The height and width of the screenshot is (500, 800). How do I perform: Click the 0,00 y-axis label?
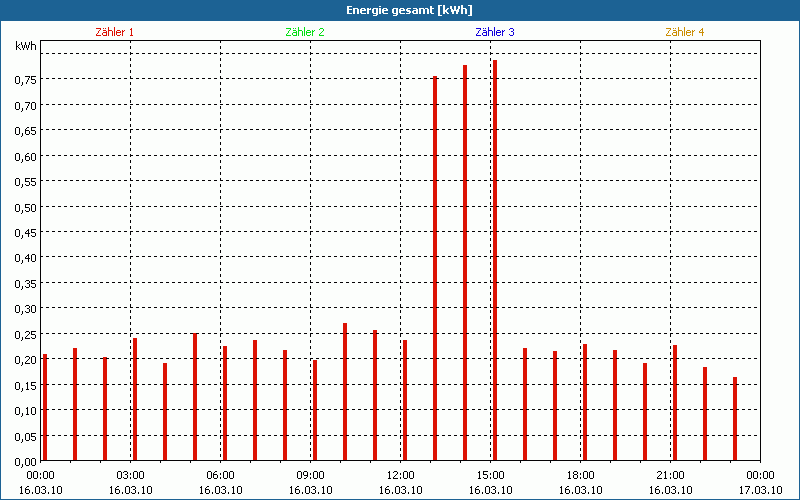click(26, 462)
